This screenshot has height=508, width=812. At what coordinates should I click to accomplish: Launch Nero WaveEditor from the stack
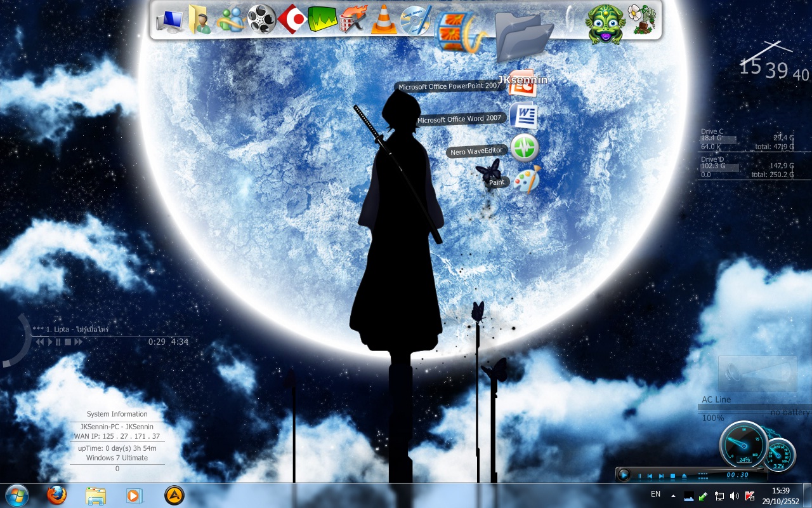tap(525, 148)
